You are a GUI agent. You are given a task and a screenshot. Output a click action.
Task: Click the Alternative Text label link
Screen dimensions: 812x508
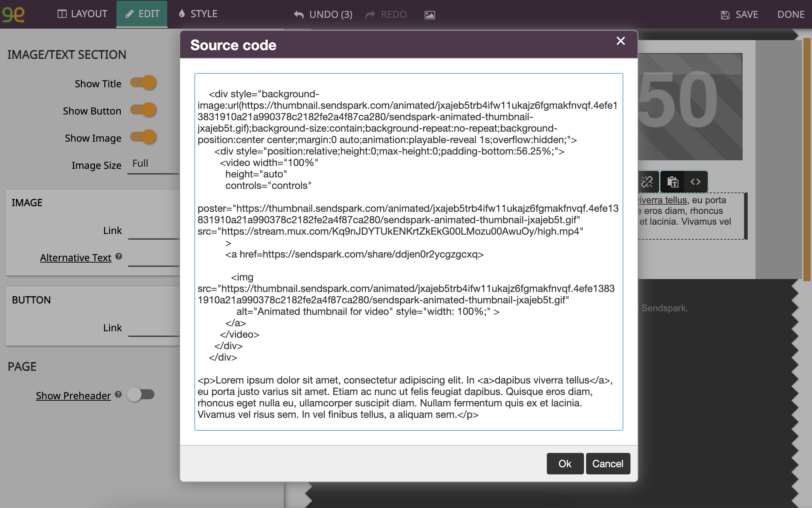pos(75,258)
